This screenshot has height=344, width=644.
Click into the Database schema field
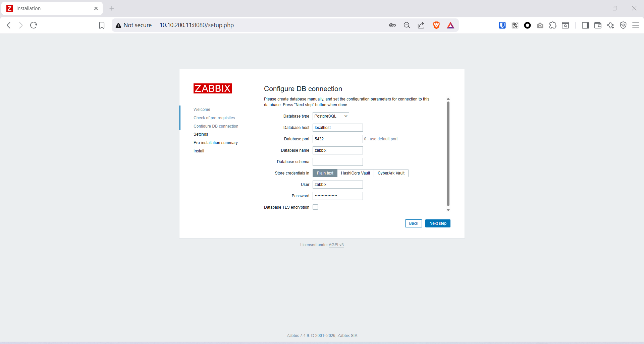pos(337,162)
